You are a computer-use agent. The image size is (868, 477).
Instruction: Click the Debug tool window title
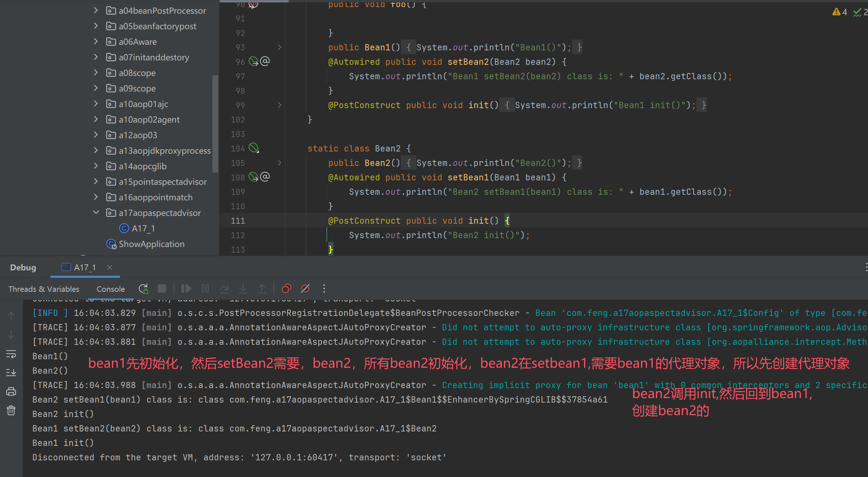pyautogui.click(x=23, y=267)
